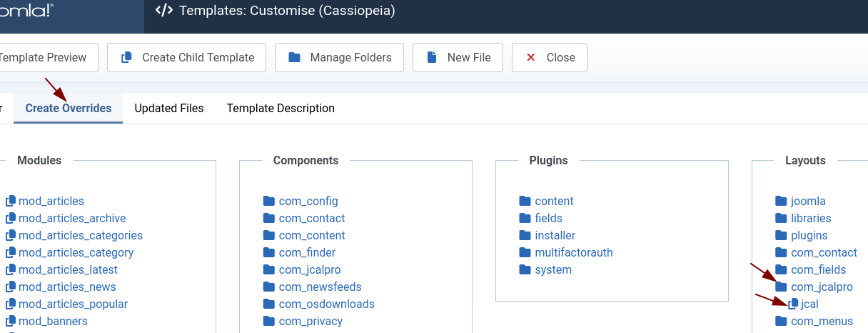The width and height of the screenshot is (868, 333).
Task: Close the template customiser
Action: pyautogui.click(x=550, y=58)
